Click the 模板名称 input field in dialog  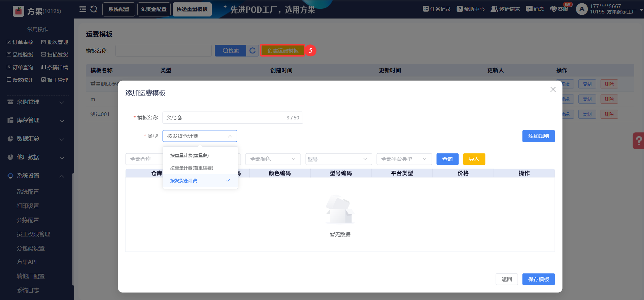click(224, 118)
